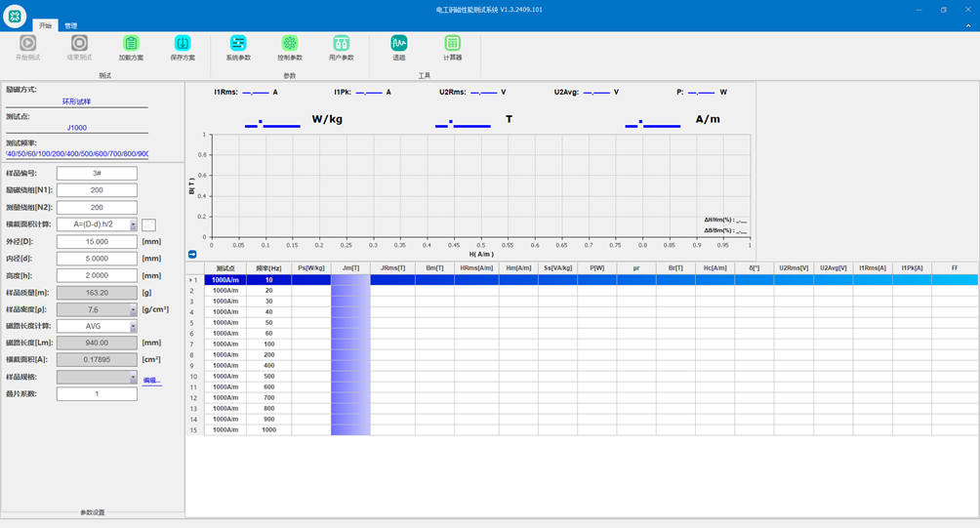980x528 pixels.
Task: Click the Hm[A/m] column header
Action: [518, 268]
